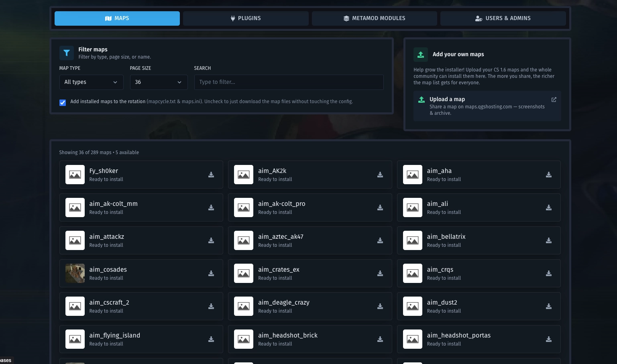Switch to the Maps tab
This screenshot has width=617, height=364.
117,18
